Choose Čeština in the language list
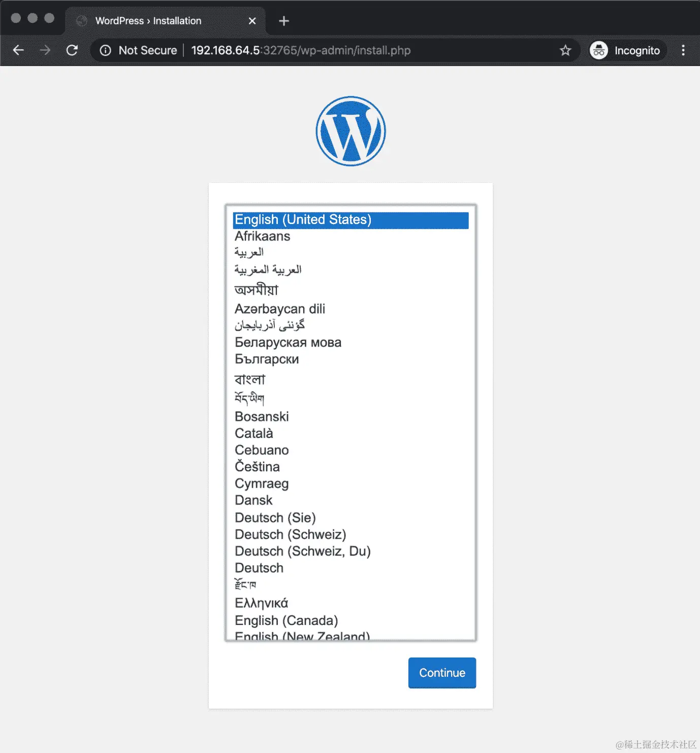The image size is (700, 753). [x=257, y=466]
